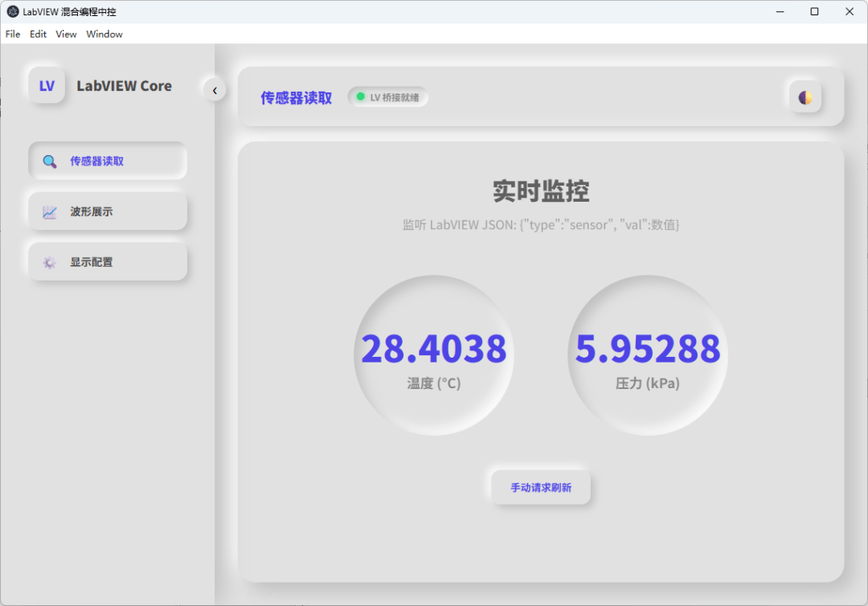This screenshot has height=606, width=868.
Task: Click the 温度 (°C) label
Action: pos(434,383)
